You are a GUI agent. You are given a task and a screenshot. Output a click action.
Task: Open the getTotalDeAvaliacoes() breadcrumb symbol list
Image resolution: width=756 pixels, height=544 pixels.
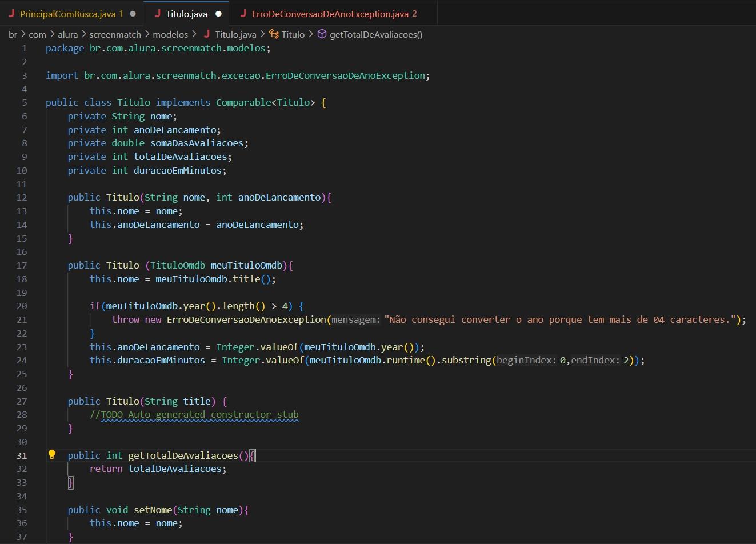point(376,34)
